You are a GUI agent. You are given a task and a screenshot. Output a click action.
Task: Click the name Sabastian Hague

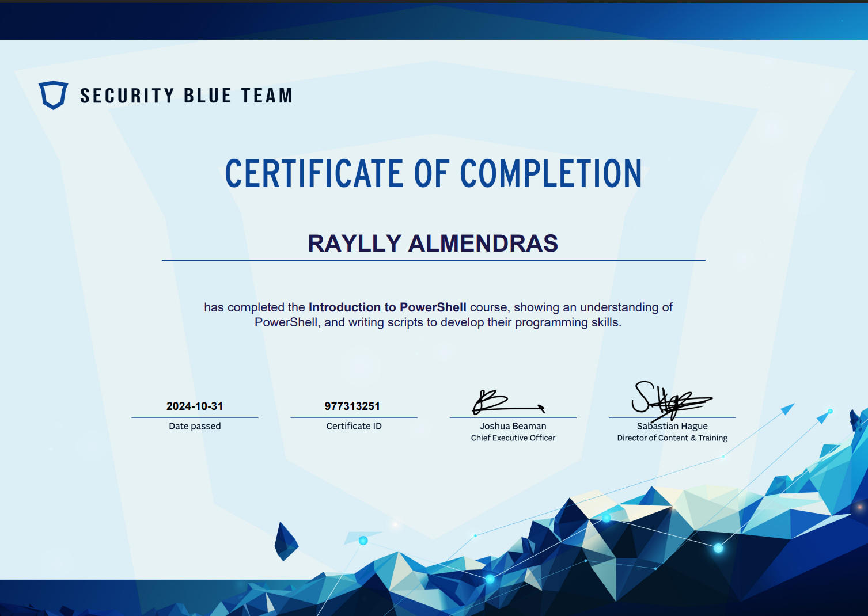672,426
